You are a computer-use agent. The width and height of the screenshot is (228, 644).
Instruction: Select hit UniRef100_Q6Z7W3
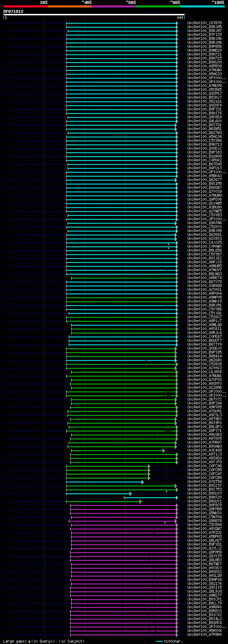click(204, 133)
